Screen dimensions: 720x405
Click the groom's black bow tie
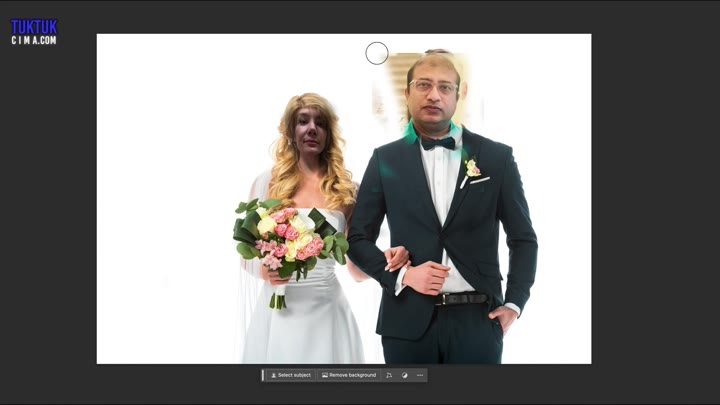pos(438,143)
